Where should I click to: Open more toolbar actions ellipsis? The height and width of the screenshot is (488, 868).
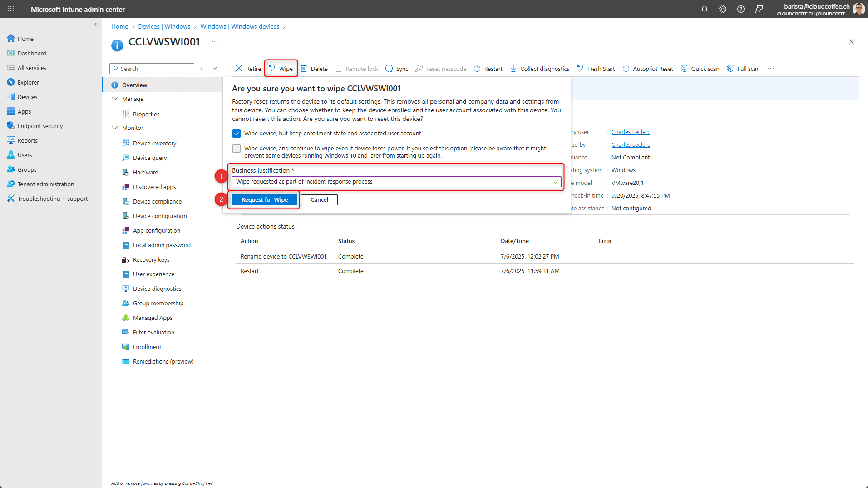click(x=770, y=69)
